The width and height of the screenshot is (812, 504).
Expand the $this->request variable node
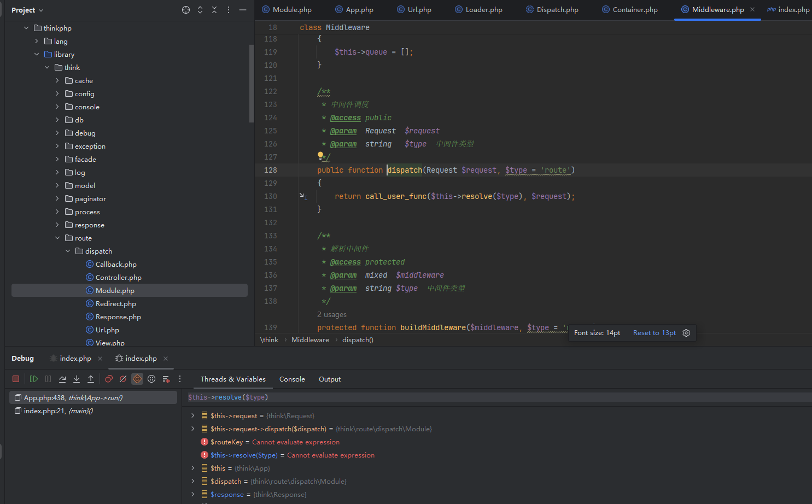click(192, 415)
